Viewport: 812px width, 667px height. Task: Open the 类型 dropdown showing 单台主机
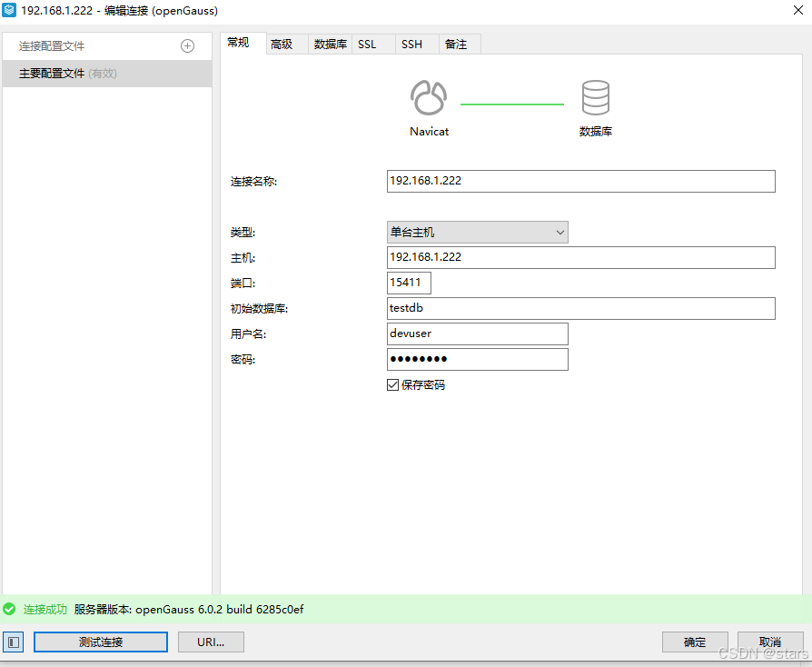[x=478, y=233]
